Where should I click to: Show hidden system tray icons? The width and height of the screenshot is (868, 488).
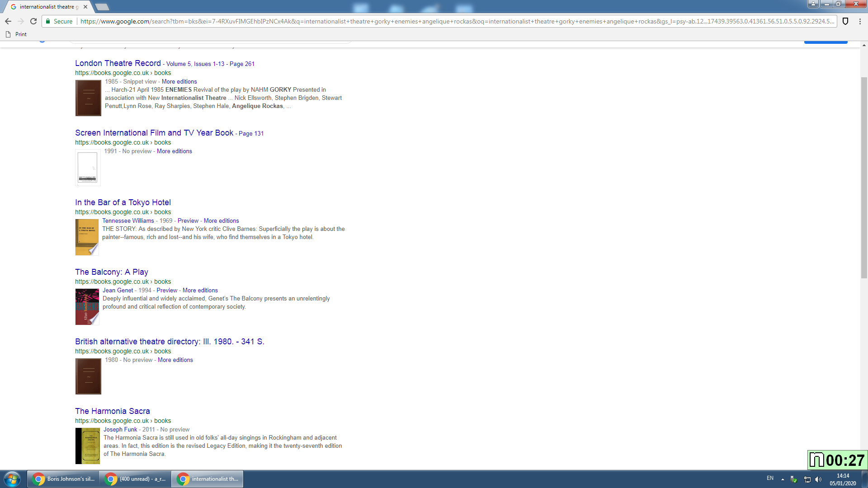[783, 479]
